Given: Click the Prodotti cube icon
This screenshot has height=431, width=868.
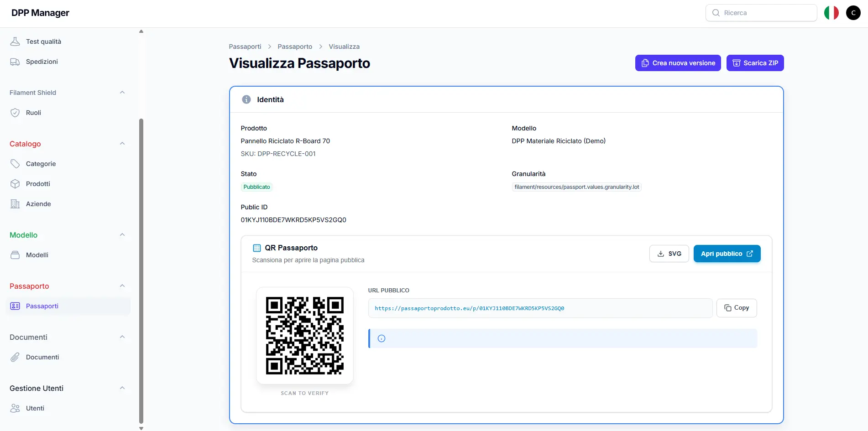Looking at the screenshot, I should point(15,184).
